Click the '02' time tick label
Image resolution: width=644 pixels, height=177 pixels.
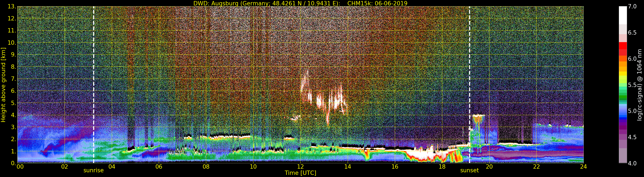(65, 166)
